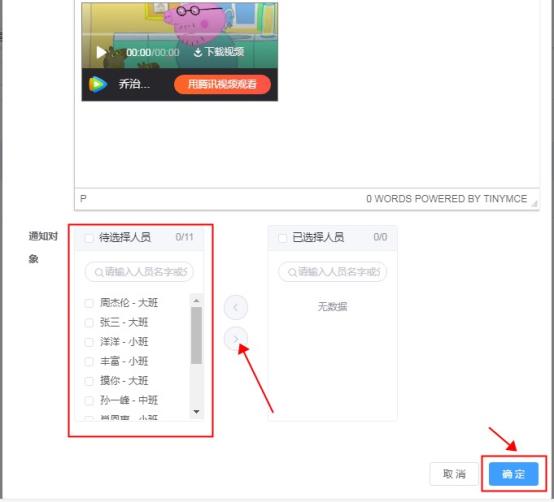Screen dimensions: 554x502
Task: Click the 孙一峰 - 中班 name label
Action: [129, 400]
